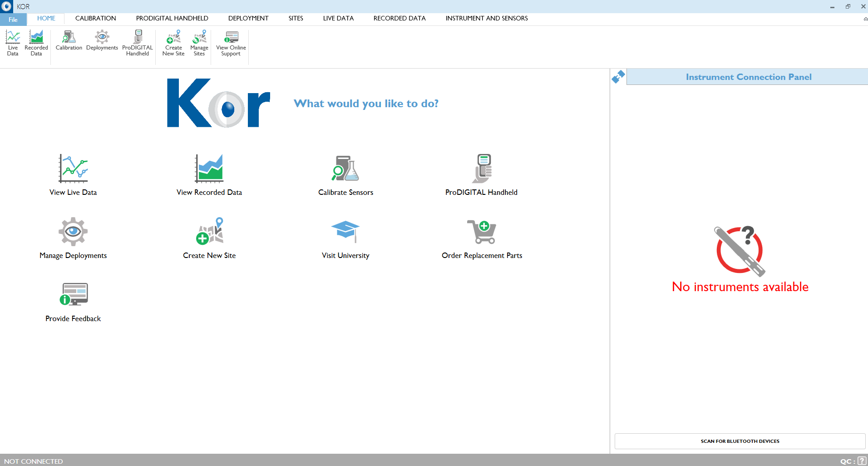Image resolution: width=868 pixels, height=466 pixels.
Task: Open ProDIGITAL Handheld home tile
Action: 482,175
